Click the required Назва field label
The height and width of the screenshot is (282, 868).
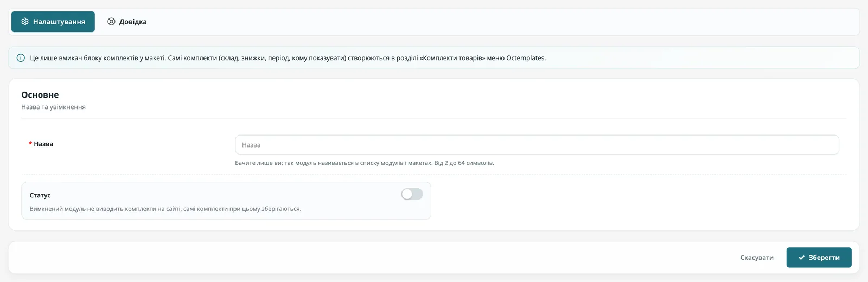pos(41,144)
